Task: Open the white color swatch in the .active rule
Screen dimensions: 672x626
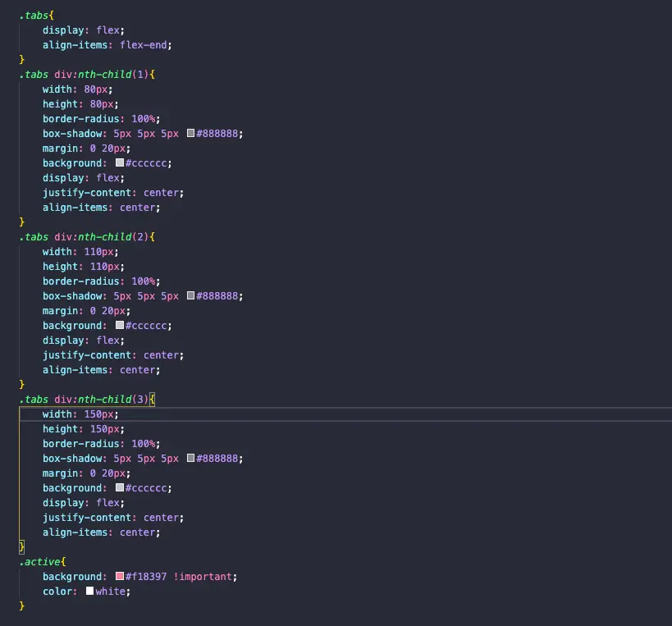Action: point(89,591)
